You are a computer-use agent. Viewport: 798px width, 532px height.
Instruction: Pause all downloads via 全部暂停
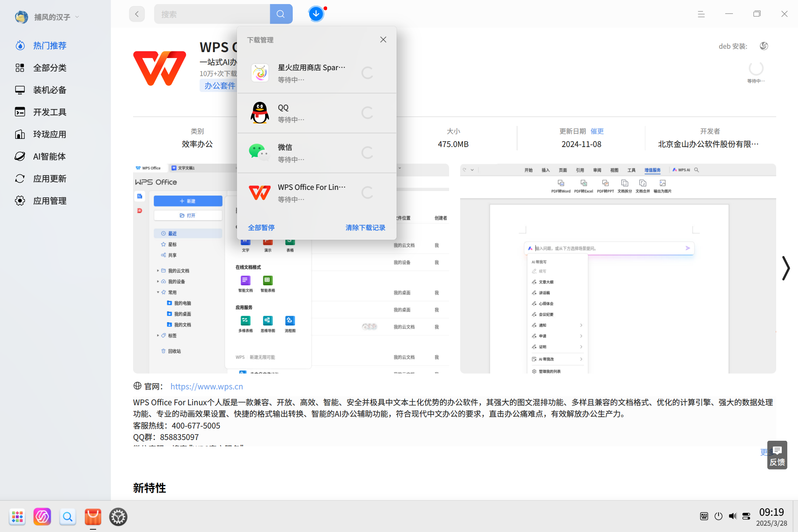(261, 228)
